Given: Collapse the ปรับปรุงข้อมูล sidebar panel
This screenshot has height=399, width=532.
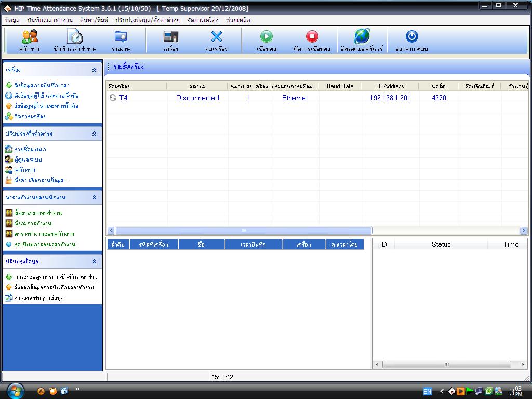Looking at the screenshot, I should (x=95, y=262).
